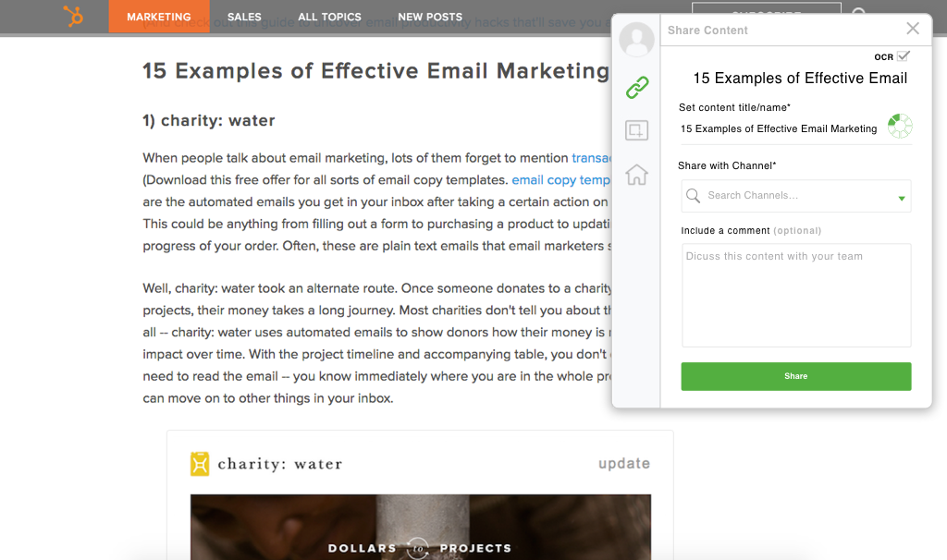Focus the comment text area
947x560 pixels.
796,295
